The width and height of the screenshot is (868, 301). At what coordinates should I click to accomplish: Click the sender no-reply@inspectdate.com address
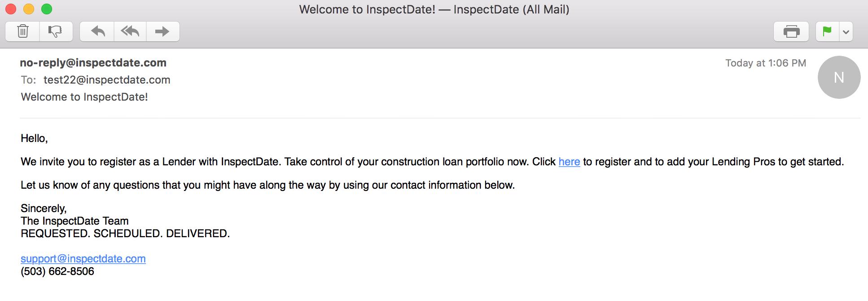point(93,63)
